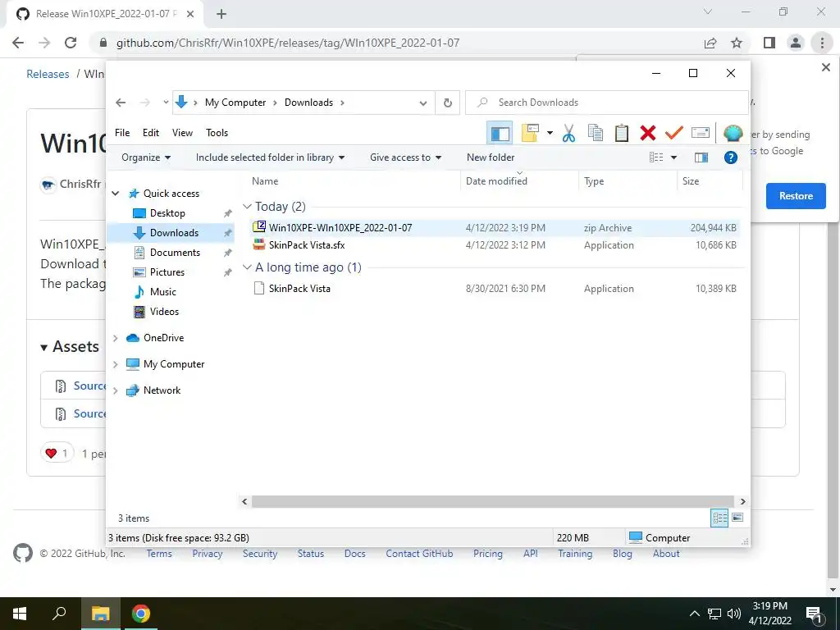Viewport: 840px width, 630px height.
Task: Click the Cut scissors icon
Action: pos(568,133)
